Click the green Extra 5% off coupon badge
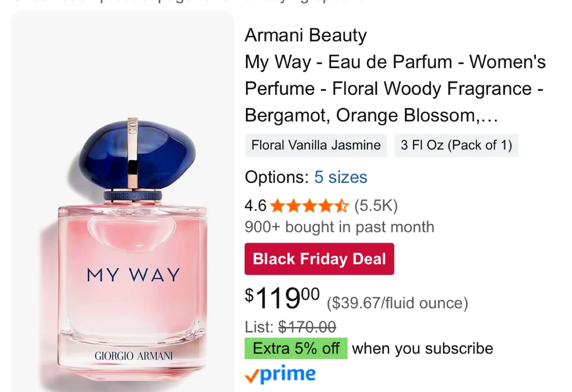572x392 pixels. click(x=296, y=348)
